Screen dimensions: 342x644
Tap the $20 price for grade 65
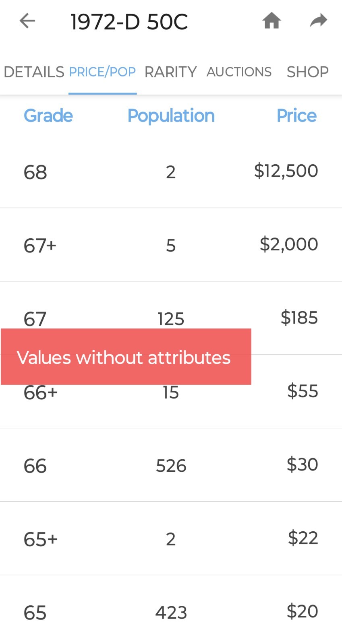click(x=302, y=611)
